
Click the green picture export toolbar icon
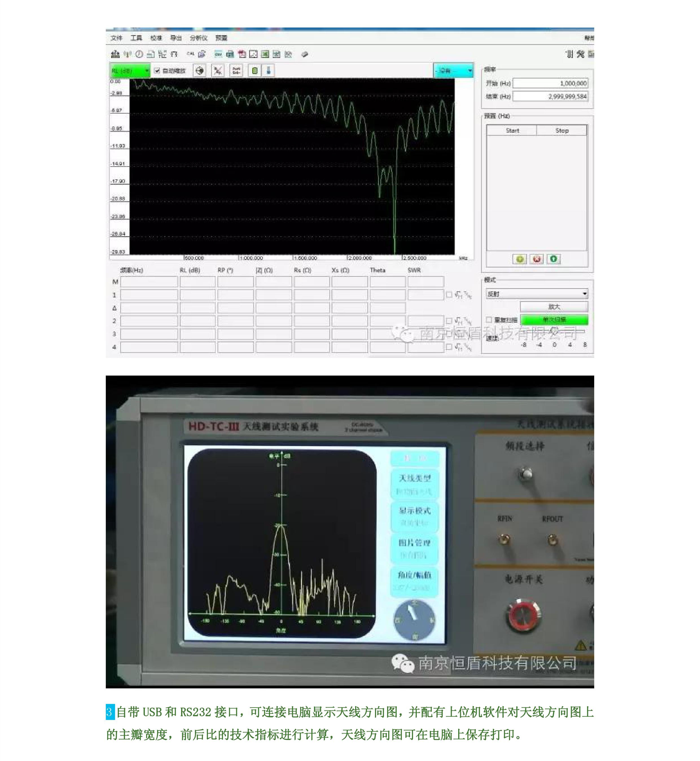click(265, 54)
